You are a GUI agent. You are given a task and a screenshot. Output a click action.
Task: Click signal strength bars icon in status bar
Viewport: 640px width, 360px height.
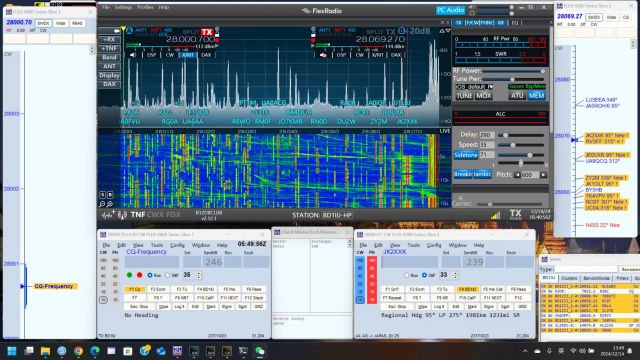click(x=496, y=215)
